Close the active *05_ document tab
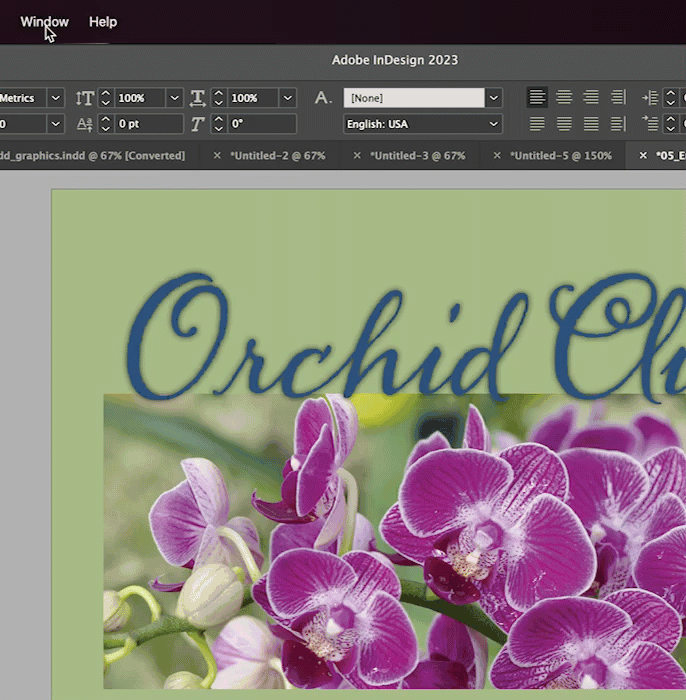 pyautogui.click(x=643, y=155)
